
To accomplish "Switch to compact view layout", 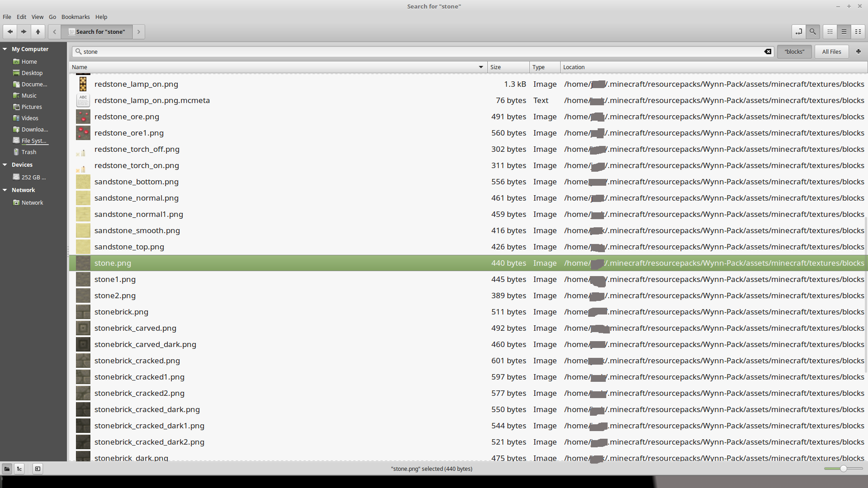I will point(858,32).
